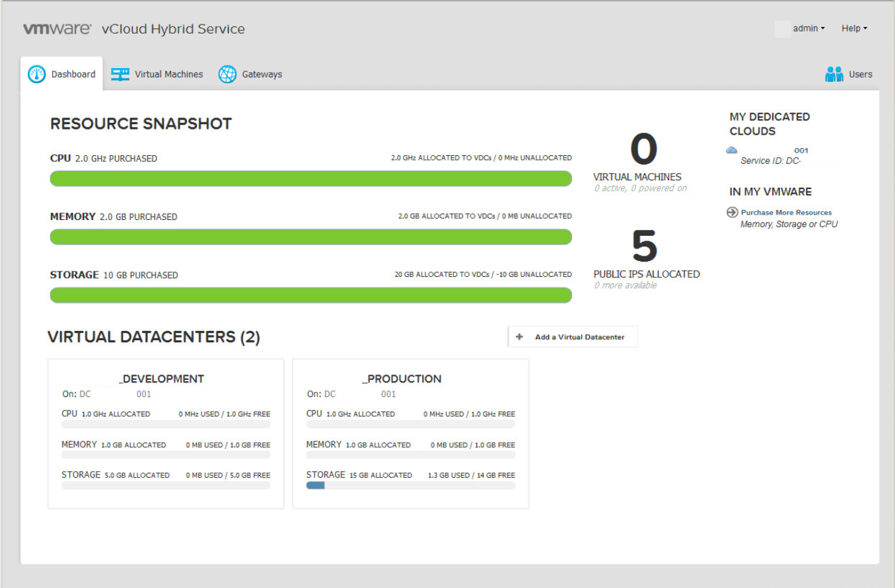The image size is (895, 588).
Task: Click the IN MY VMWARE heading
Action: click(x=770, y=192)
